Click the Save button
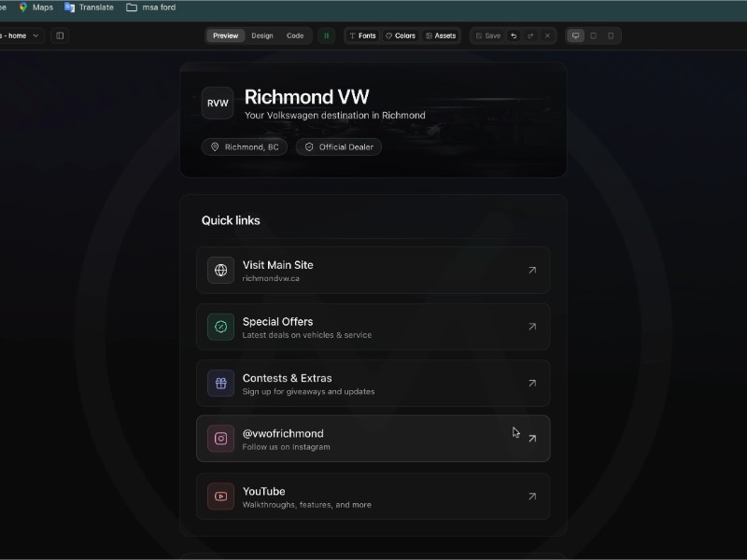747x560 pixels. (487, 35)
